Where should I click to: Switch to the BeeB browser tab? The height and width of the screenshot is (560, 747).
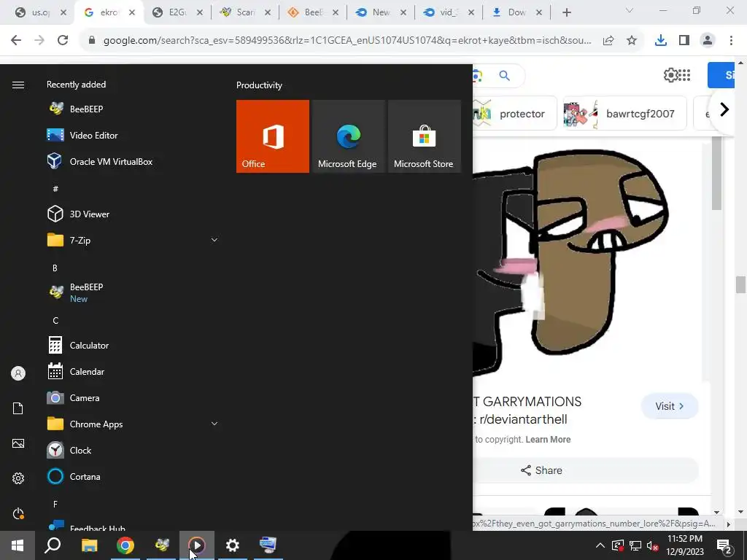click(x=313, y=12)
